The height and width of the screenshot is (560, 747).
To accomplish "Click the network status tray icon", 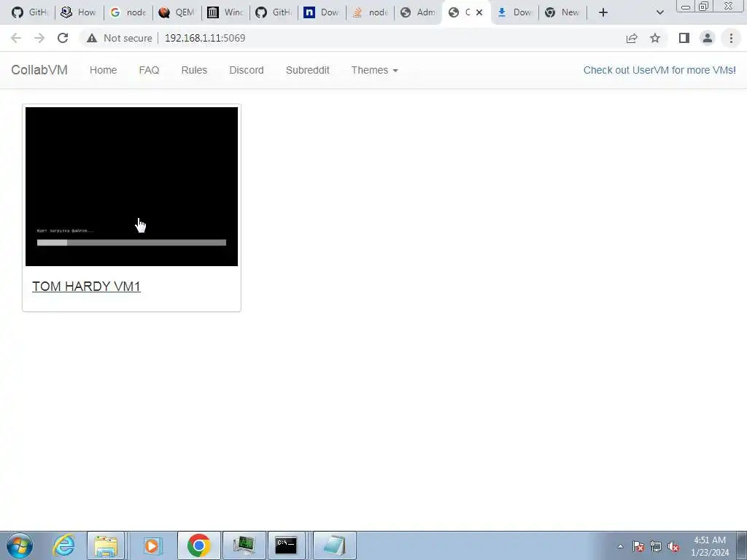I will pos(656,546).
